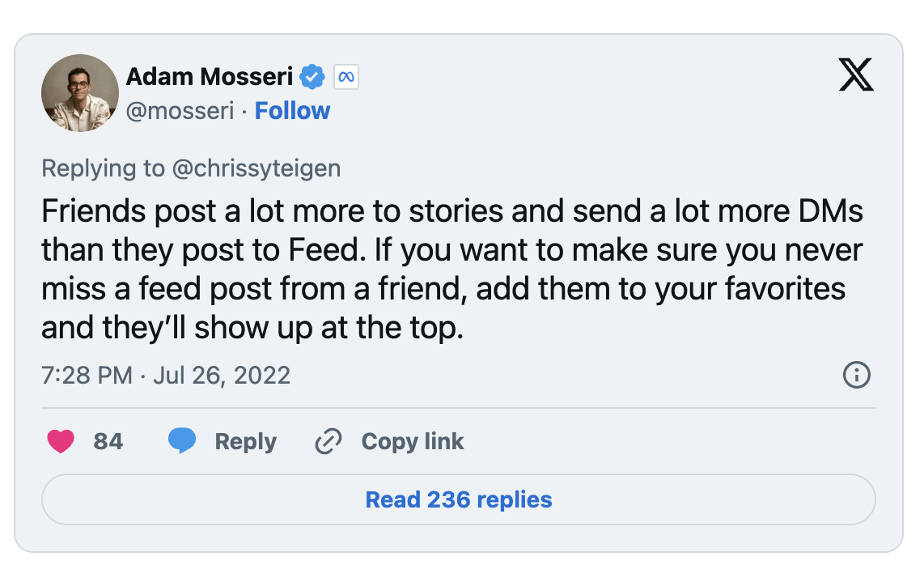Click the chain link copy icon

(x=328, y=442)
